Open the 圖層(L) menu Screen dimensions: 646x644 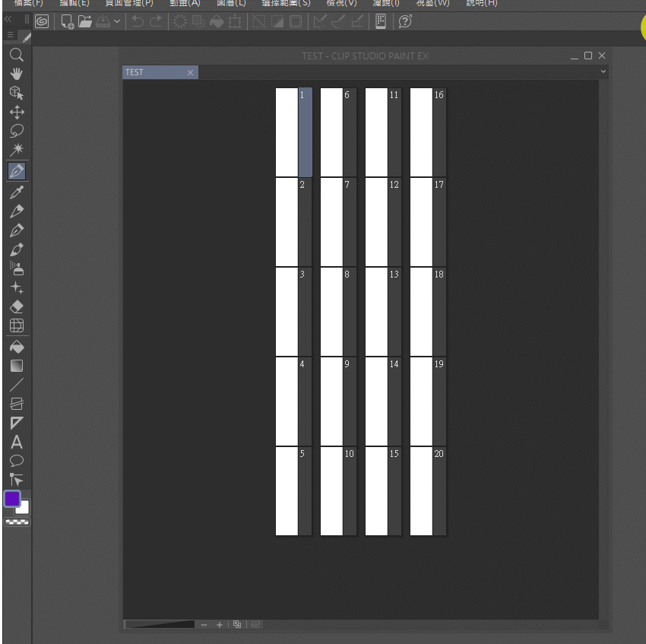(231, 3)
